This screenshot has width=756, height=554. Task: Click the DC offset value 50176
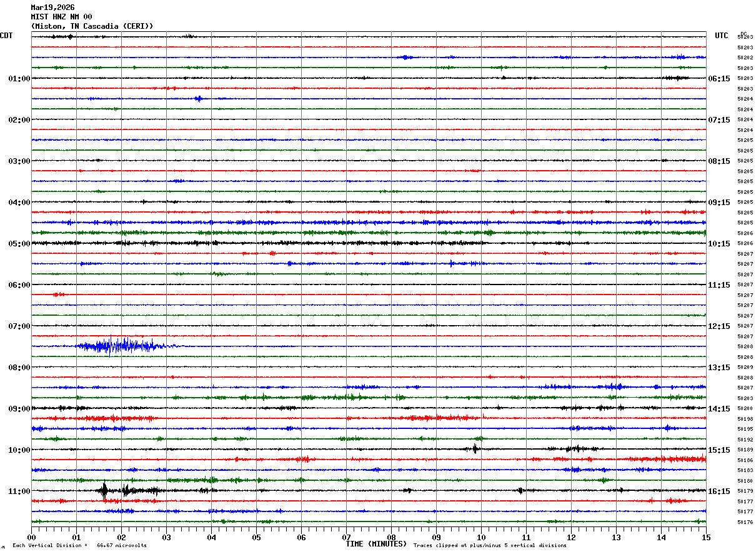point(745,522)
